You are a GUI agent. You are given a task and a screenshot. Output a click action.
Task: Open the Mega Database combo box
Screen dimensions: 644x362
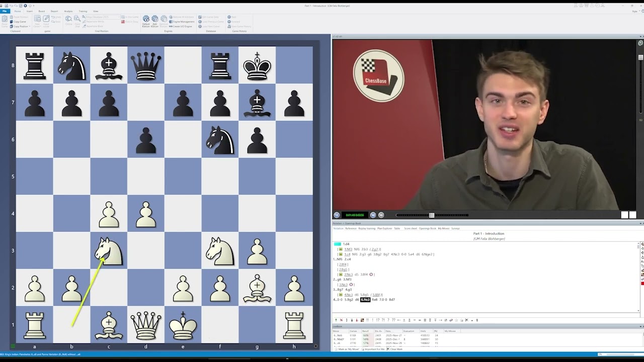(x=103, y=17)
